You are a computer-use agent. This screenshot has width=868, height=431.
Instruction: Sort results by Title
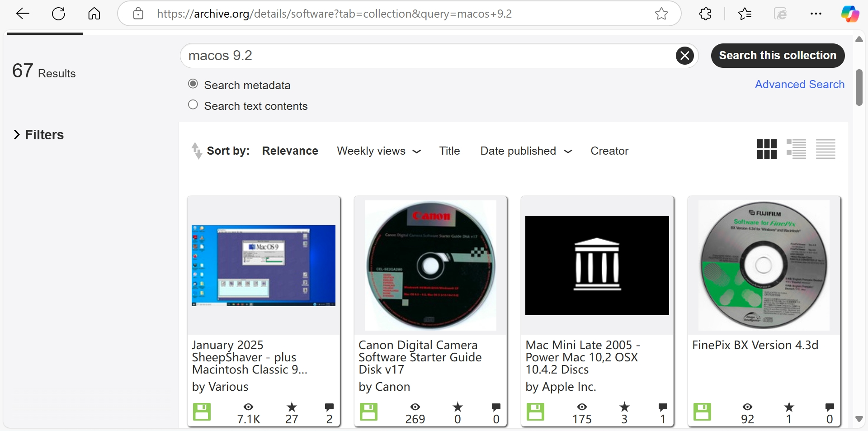(x=449, y=151)
